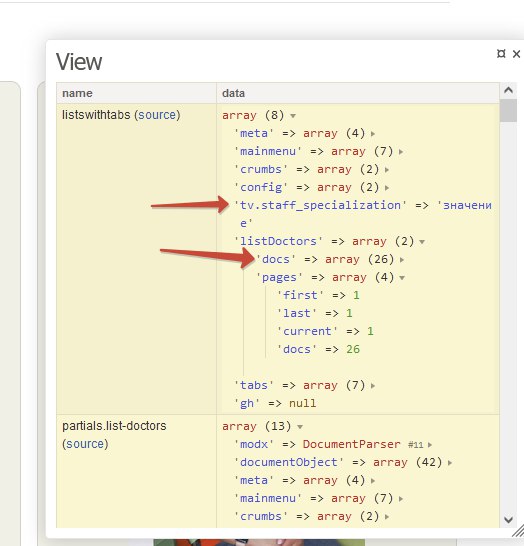Image resolution: width=524 pixels, height=546 pixels.
Task: Expand the 'meta' array in listswithtabs
Action: click(x=373, y=133)
